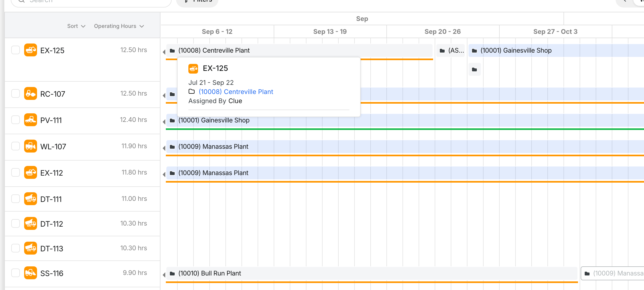Click the folder icon on the RC-107 timeline bar

pyautogui.click(x=172, y=94)
